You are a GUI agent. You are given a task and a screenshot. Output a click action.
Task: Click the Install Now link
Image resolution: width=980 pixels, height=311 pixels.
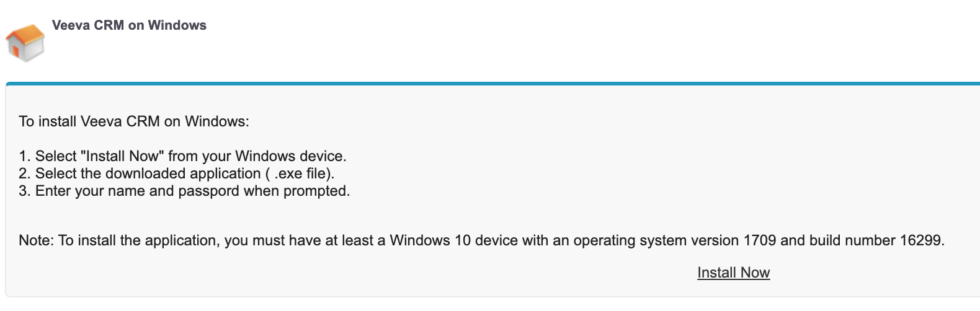pyautogui.click(x=733, y=273)
